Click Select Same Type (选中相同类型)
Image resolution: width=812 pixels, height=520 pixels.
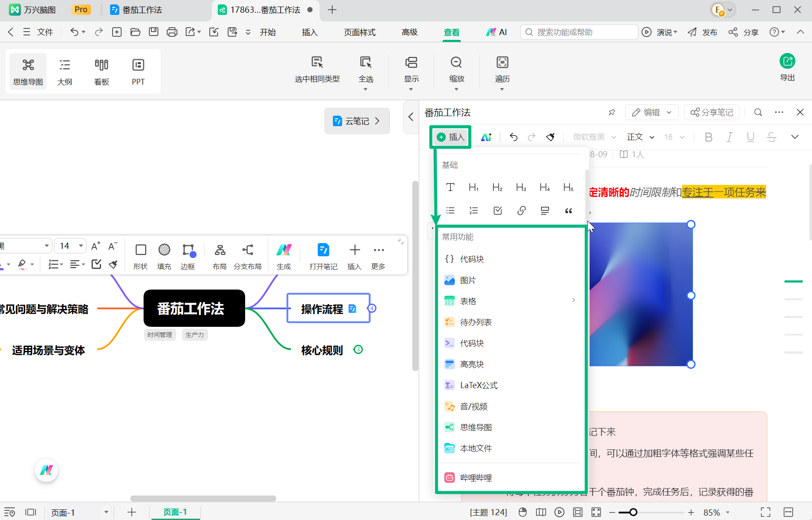(x=317, y=70)
